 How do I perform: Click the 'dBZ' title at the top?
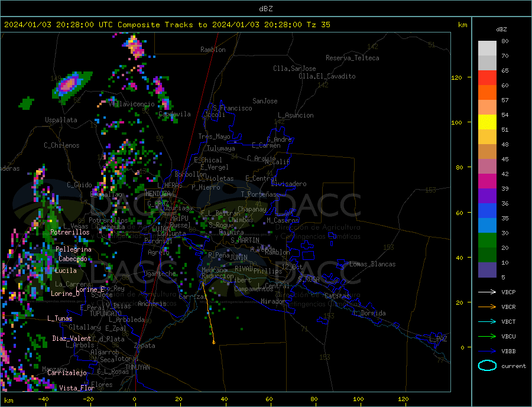[x=265, y=9]
